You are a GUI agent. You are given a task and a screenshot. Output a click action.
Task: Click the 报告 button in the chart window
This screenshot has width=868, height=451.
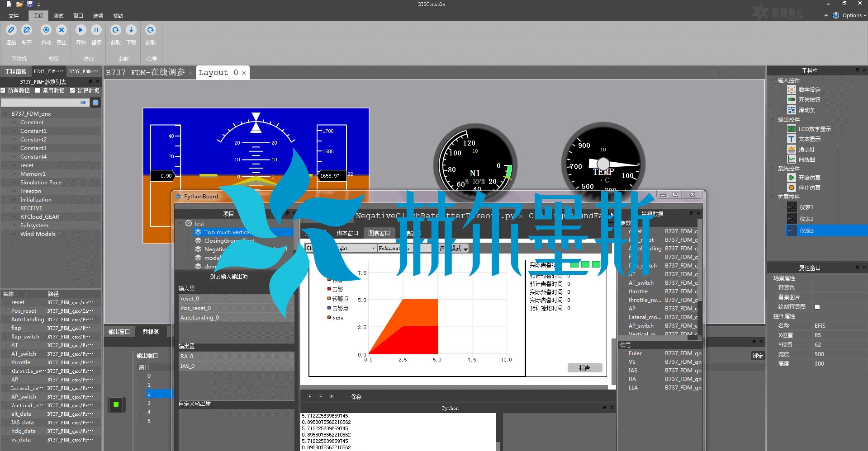584,368
